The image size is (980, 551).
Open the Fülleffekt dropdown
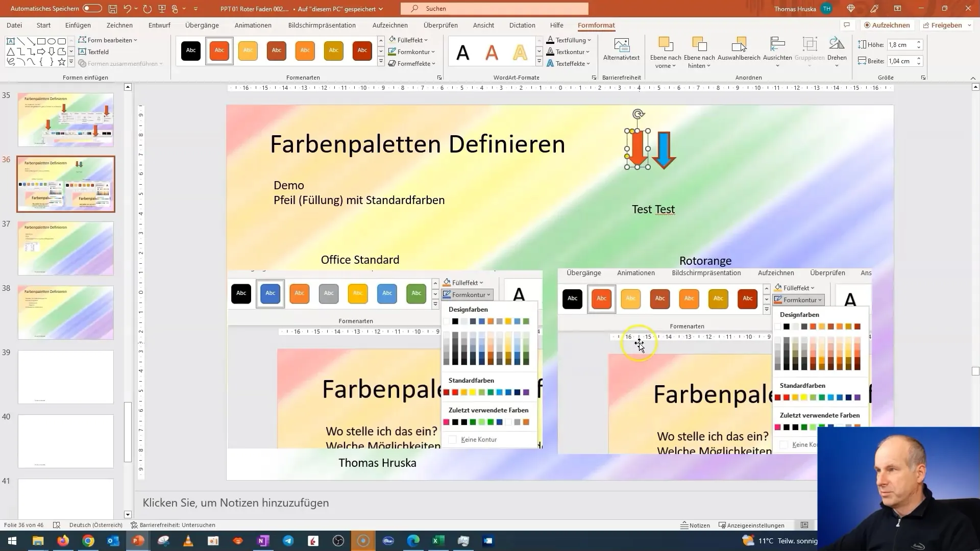(x=408, y=40)
